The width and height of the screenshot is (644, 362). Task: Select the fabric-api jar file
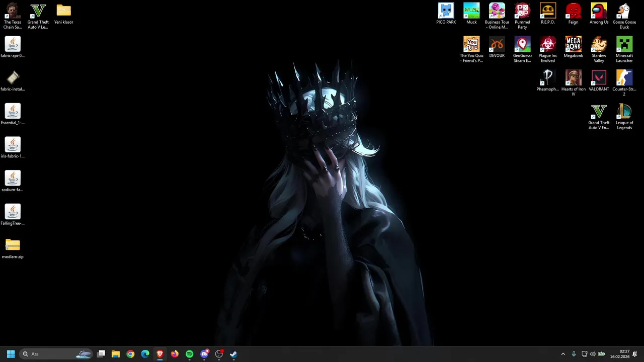(x=13, y=47)
